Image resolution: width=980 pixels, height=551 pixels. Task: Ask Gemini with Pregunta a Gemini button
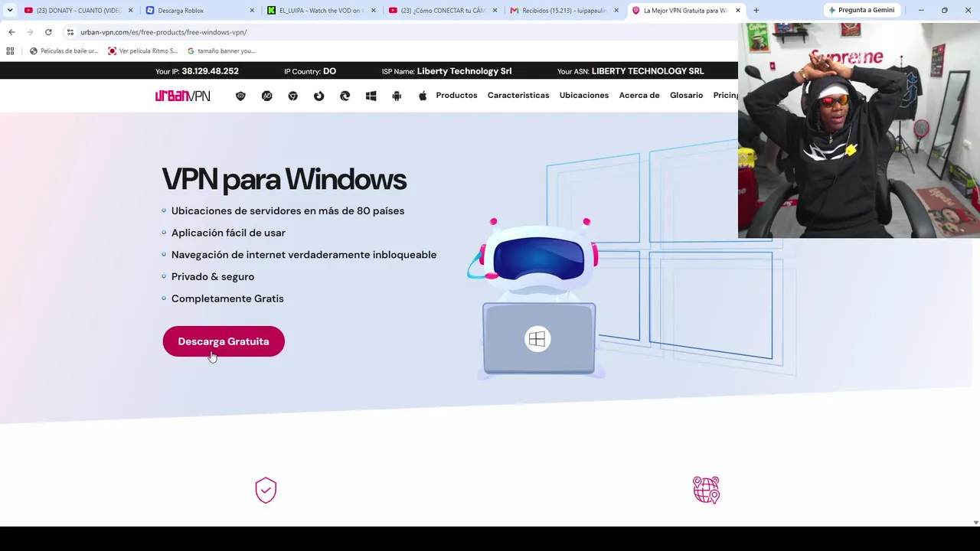(x=861, y=11)
